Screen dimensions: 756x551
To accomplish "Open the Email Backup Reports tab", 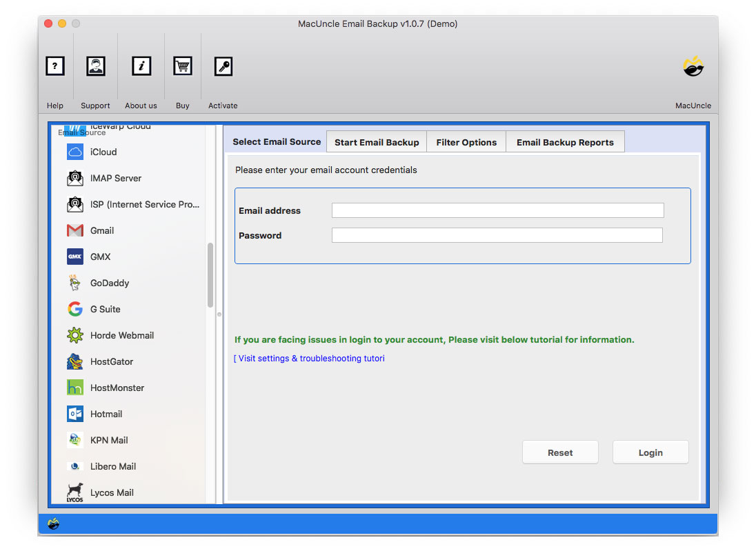I will (565, 142).
